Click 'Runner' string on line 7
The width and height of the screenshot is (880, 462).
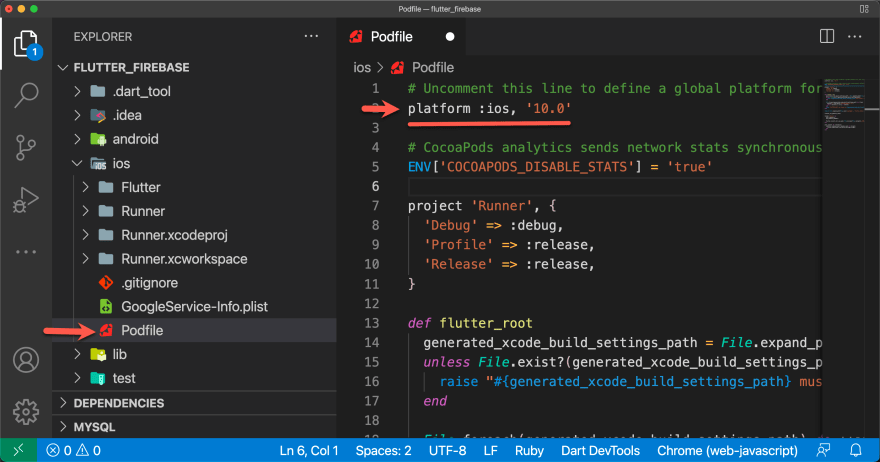tap(502, 206)
